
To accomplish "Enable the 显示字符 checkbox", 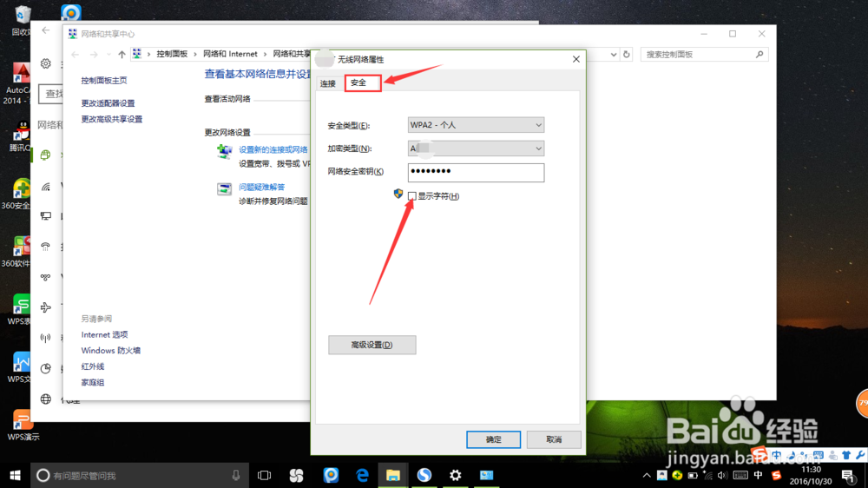I will [x=411, y=196].
